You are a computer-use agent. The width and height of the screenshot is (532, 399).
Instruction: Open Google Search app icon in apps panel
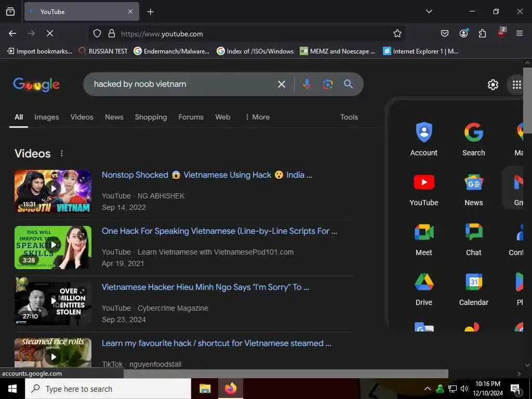474,139
